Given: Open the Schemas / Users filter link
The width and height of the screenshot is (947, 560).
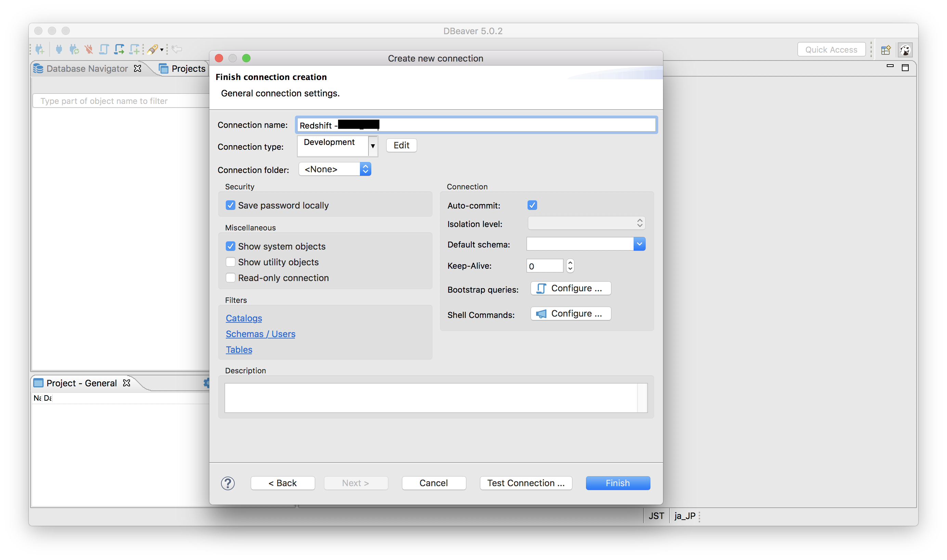Looking at the screenshot, I should pyautogui.click(x=261, y=334).
